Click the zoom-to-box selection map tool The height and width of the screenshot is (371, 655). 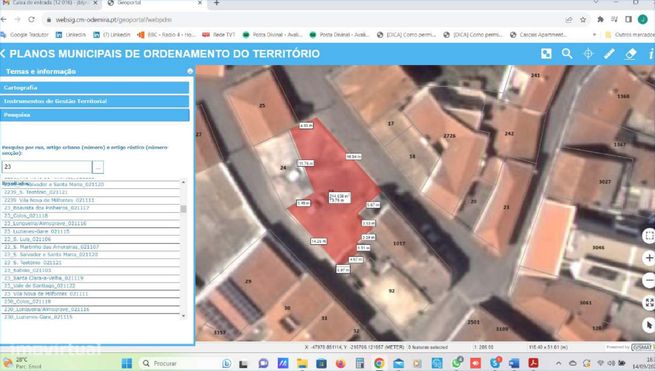[x=649, y=236]
